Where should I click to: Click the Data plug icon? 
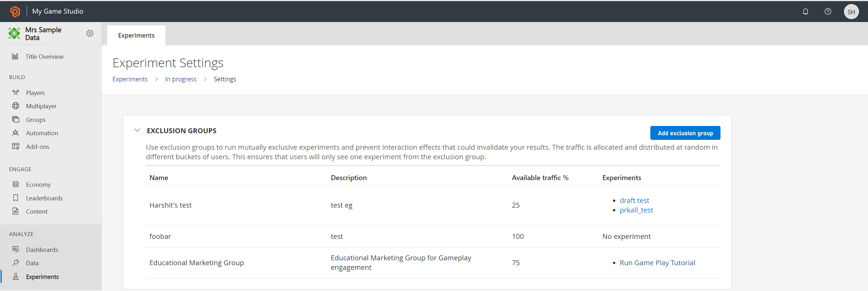[15, 263]
